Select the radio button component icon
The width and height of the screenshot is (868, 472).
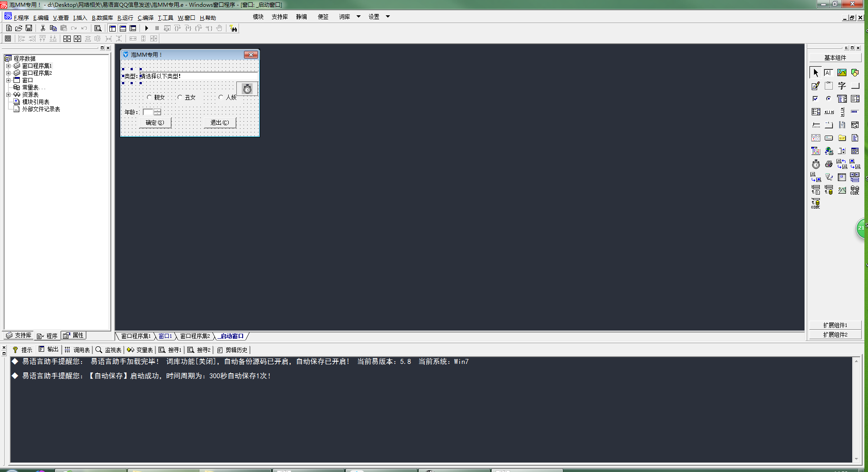pyautogui.click(x=828, y=99)
